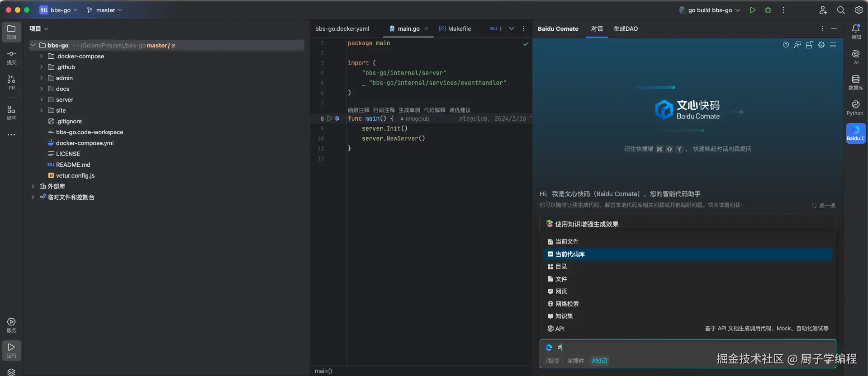
Task: Open Comate panel options (vertical dots)
Action: (822, 28)
